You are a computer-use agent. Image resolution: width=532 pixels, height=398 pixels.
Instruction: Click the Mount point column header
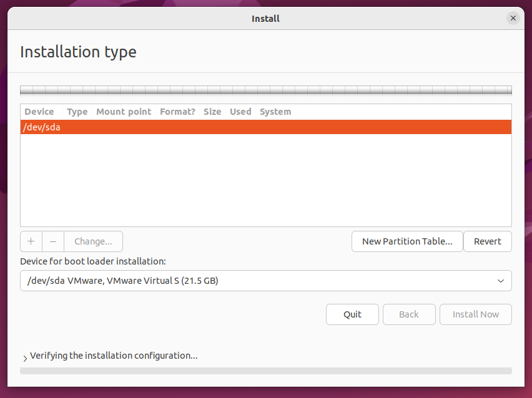coord(124,112)
